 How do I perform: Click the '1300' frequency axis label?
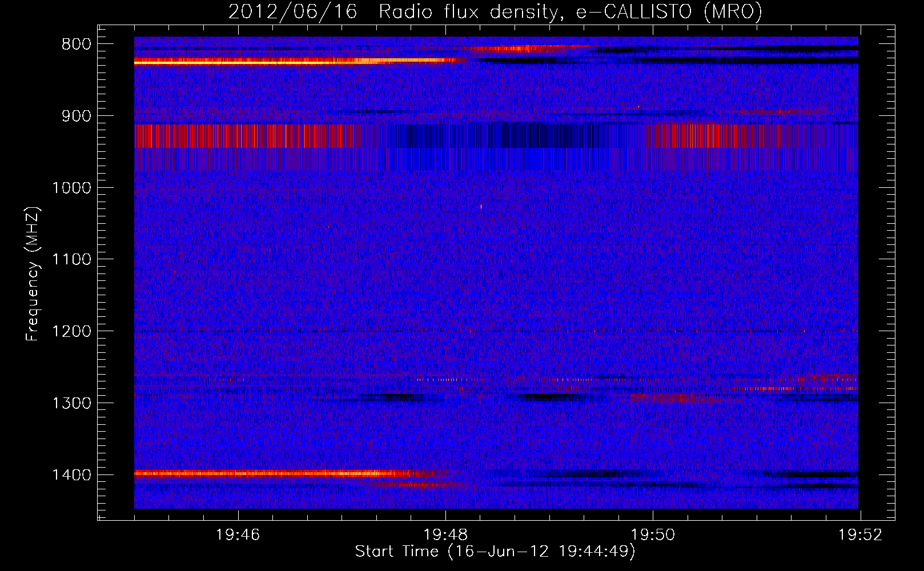(71, 403)
